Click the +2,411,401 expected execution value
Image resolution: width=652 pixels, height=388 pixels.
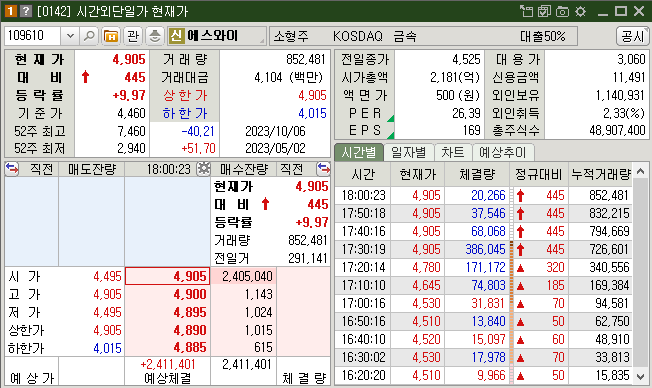click(x=168, y=365)
